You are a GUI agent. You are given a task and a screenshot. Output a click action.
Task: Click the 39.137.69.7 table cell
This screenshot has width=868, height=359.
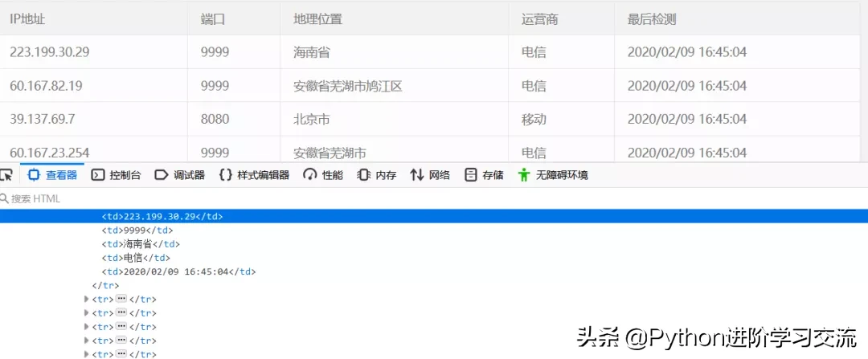[43, 119]
